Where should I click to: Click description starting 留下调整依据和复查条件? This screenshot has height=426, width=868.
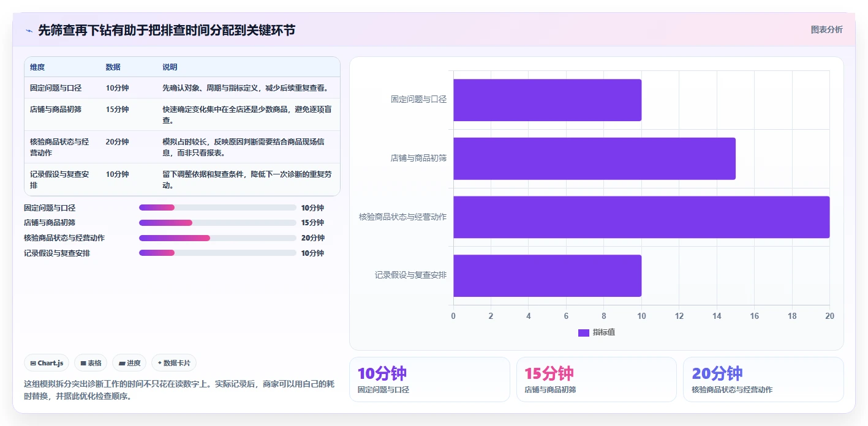tap(247, 179)
